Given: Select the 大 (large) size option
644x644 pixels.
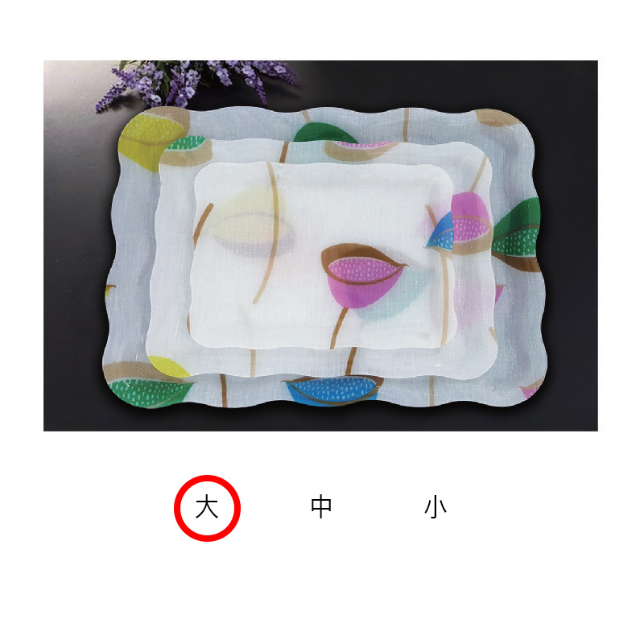Looking at the screenshot, I should click(x=207, y=507).
